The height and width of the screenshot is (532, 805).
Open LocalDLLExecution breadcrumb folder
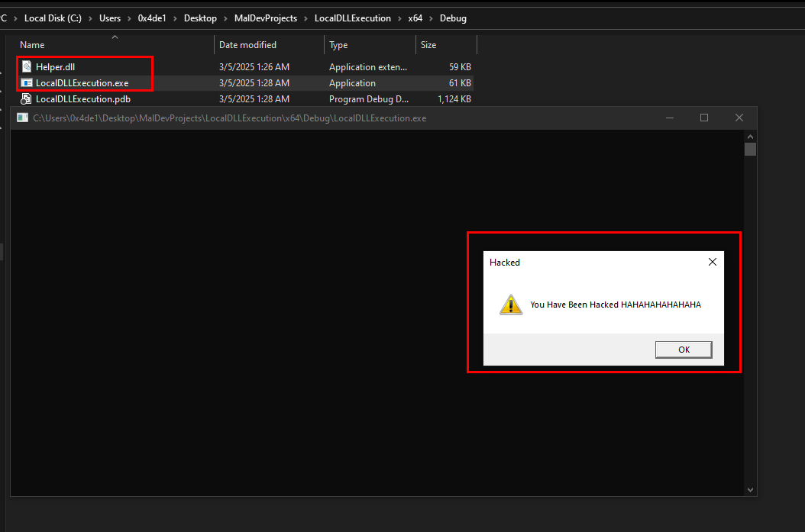353,18
